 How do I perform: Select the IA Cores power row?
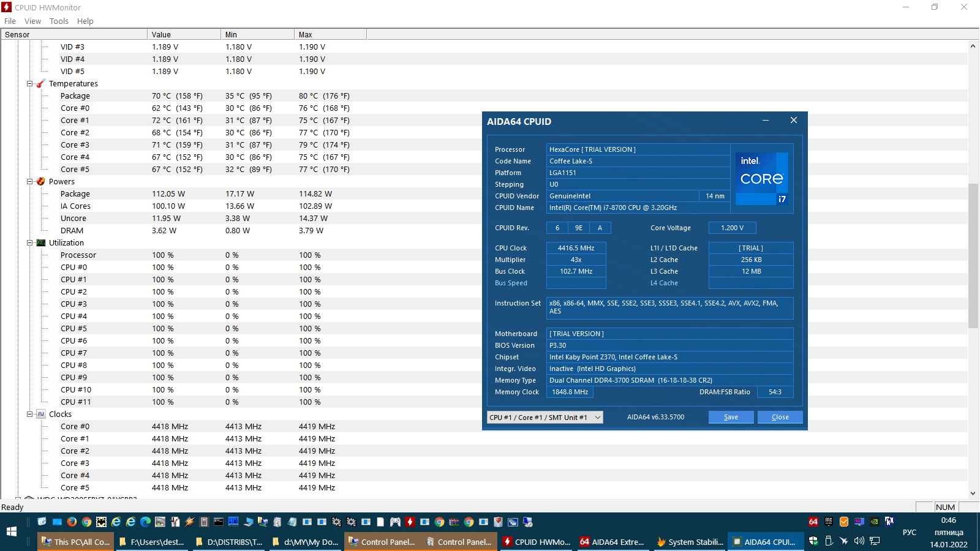484,206
